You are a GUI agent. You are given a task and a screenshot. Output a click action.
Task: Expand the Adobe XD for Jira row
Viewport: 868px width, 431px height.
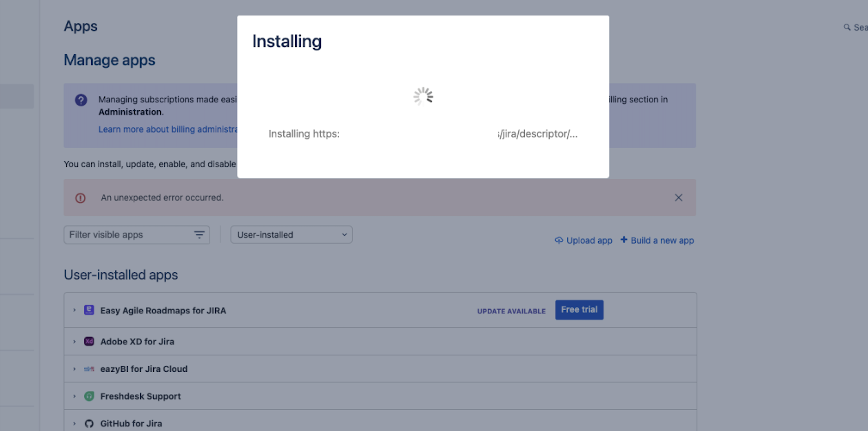(x=74, y=341)
